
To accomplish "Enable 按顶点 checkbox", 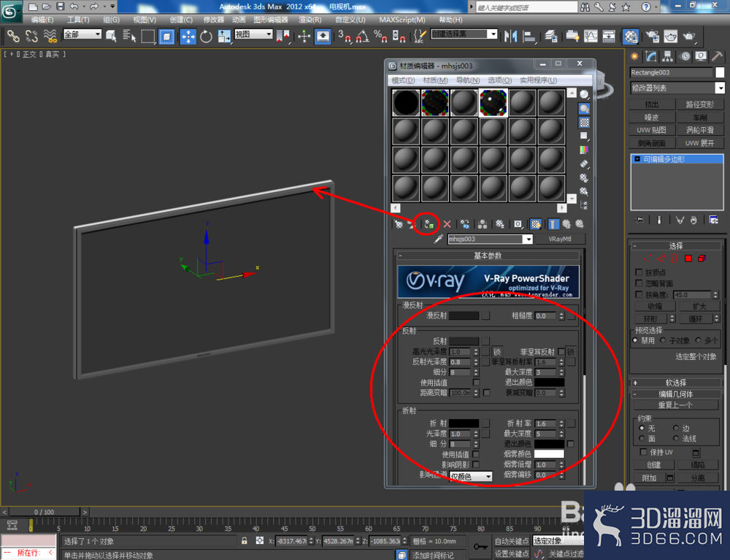I will [639, 272].
